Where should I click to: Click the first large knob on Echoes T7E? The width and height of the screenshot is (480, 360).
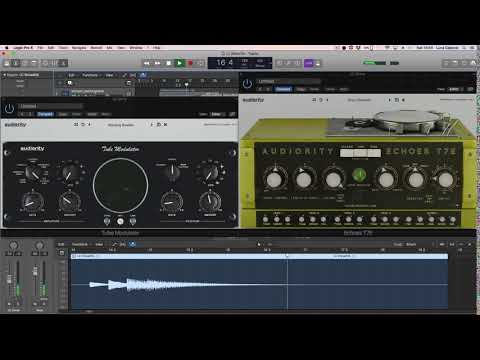coord(274,179)
